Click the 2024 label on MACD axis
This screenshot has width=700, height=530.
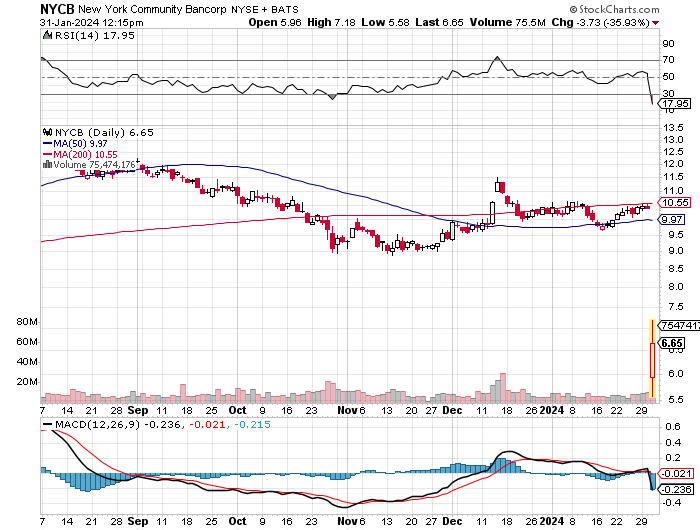[552, 521]
